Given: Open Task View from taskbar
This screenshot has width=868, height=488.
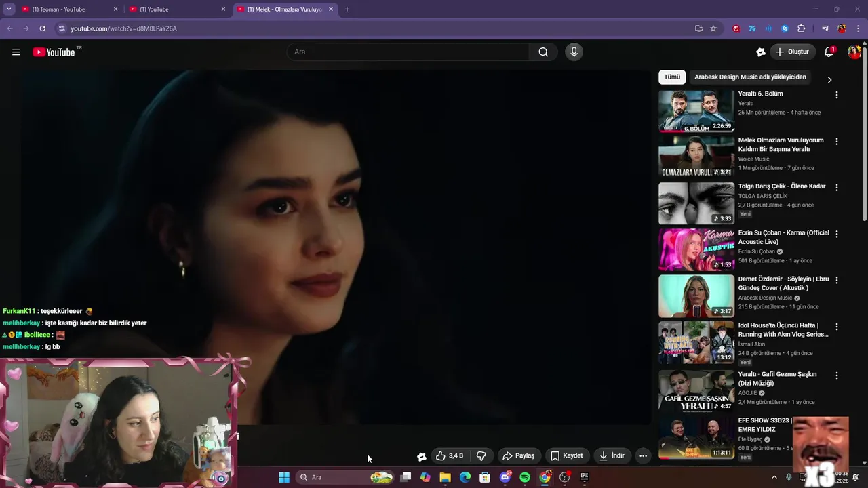Looking at the screenshot, I should point(406,477).
